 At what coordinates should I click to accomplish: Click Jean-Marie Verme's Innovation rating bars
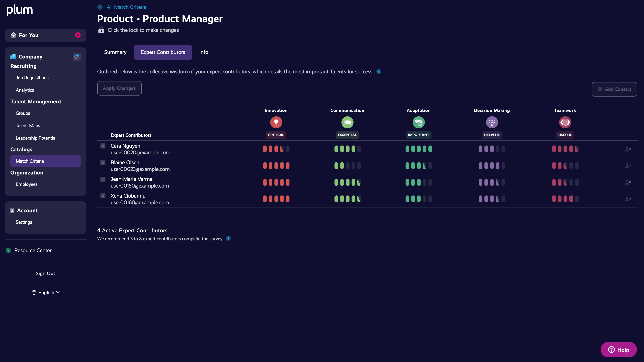pos(276,182)
